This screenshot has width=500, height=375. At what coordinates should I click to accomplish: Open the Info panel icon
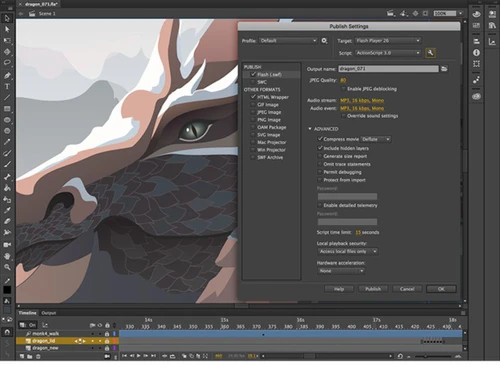476,53
